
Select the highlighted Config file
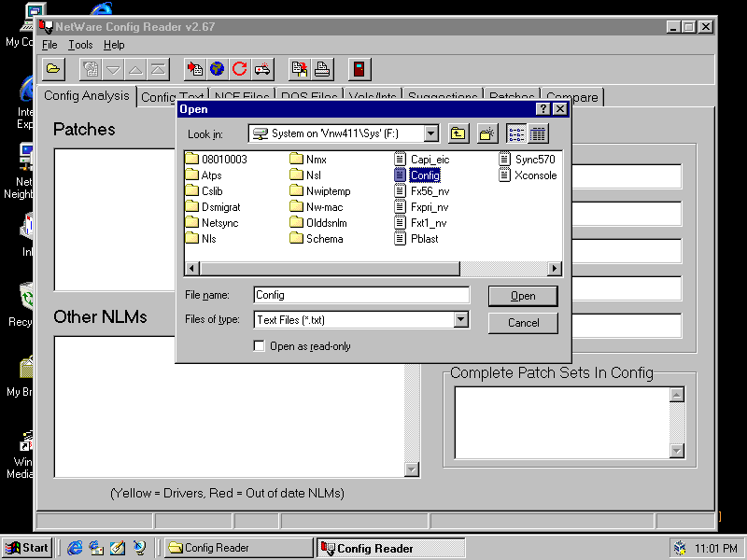point(417,175)
